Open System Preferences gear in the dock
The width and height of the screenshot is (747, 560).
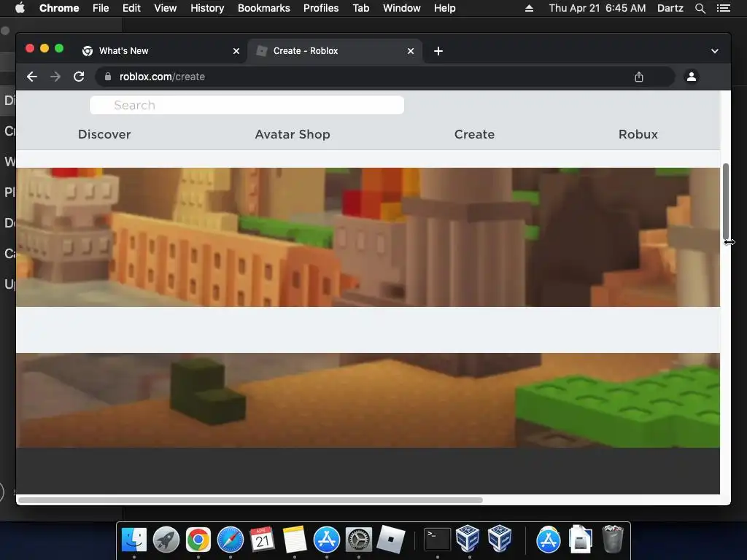tap(359, 540)
